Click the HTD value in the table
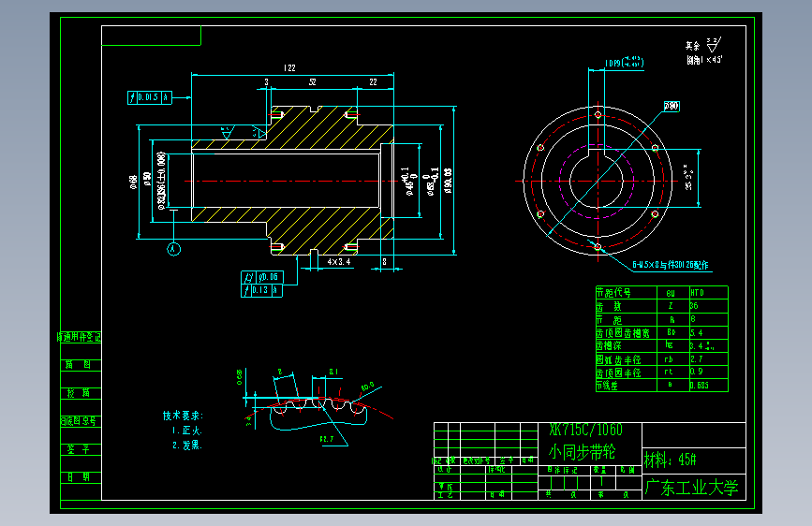812x526 pixels. [697, 293]
